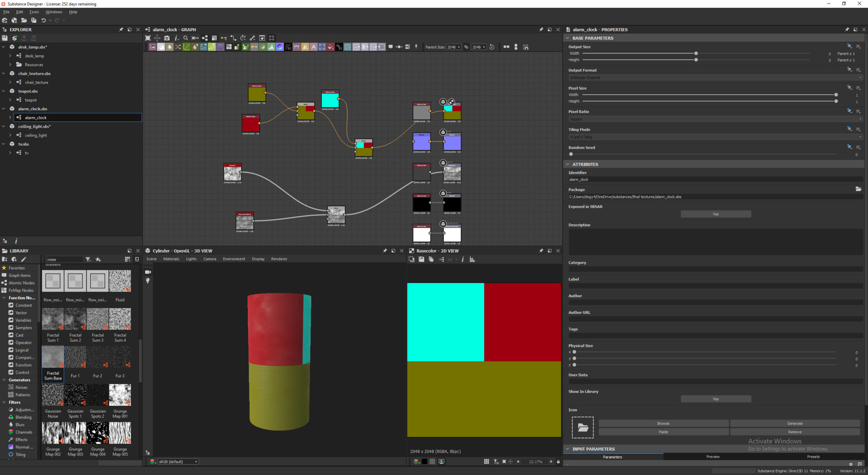Click the save image icon in 2D view toolbar

tap(421, 260)
